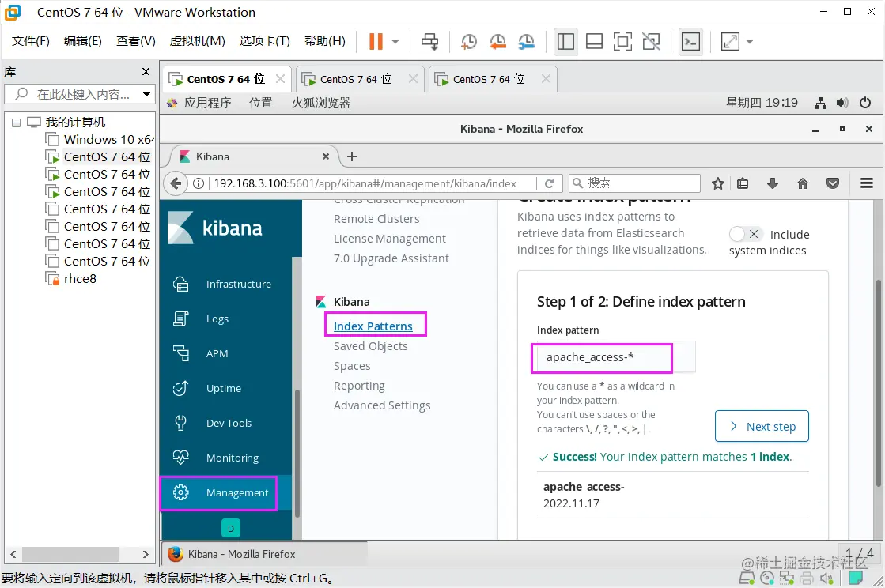The width and height of the screenshot is (885, 588).
Task: Click 火狐浏览器 in the top panel
Action: (320, 103)
